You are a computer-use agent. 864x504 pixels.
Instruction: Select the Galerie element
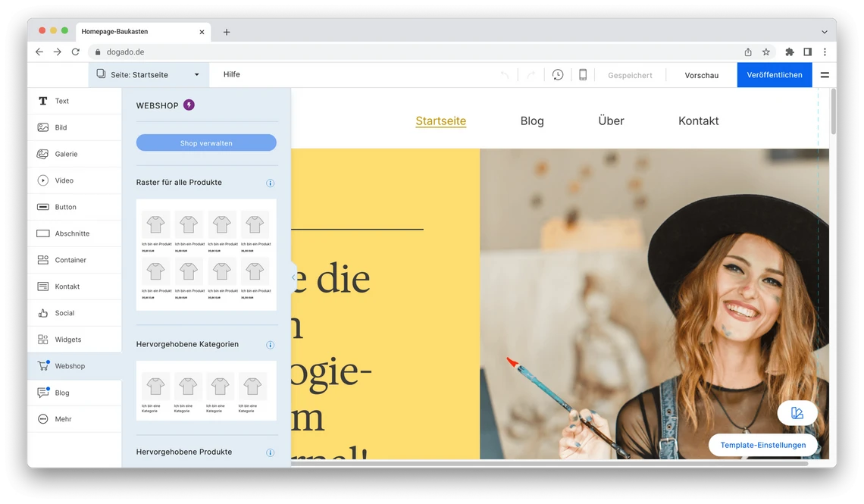tap(67, 154)
